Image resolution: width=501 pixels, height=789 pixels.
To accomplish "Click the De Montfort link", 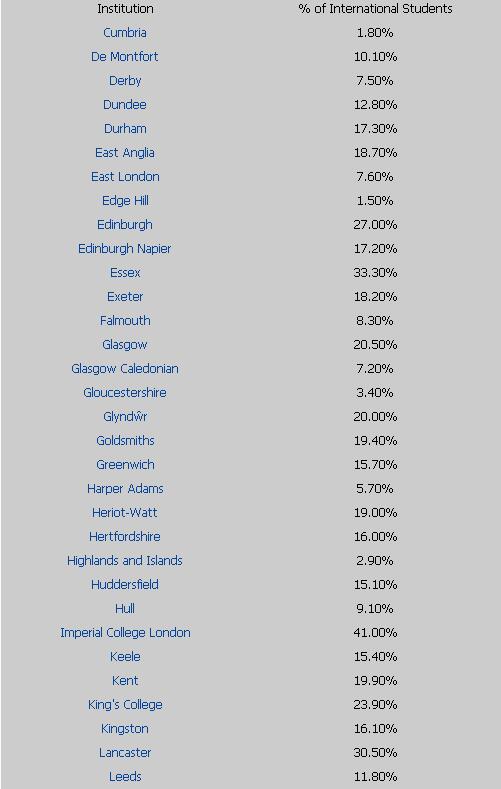I will point(125,56).
